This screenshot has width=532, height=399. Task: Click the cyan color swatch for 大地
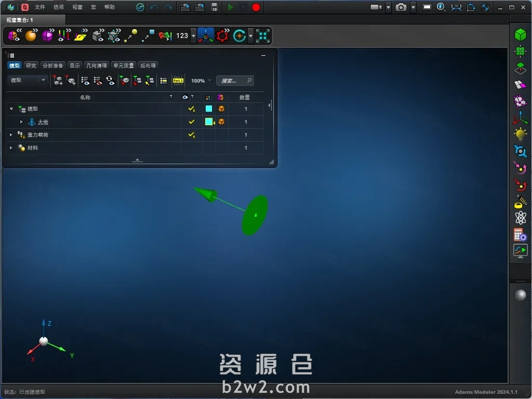[209, 122]
